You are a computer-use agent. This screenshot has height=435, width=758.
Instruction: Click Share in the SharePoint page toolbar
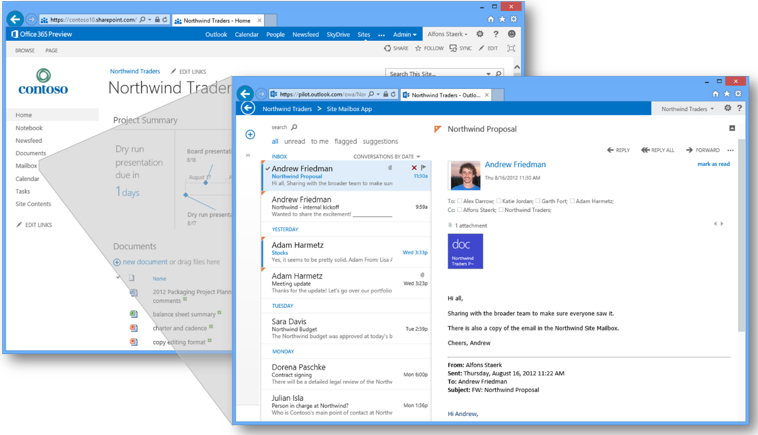click(x=396, y=48)
